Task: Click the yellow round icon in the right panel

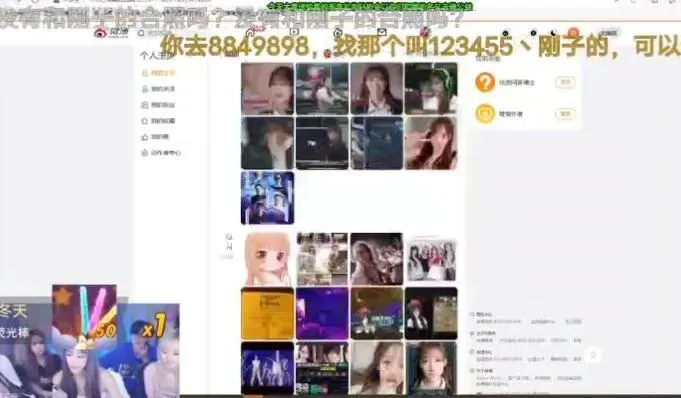Action: tap(485, 114)
